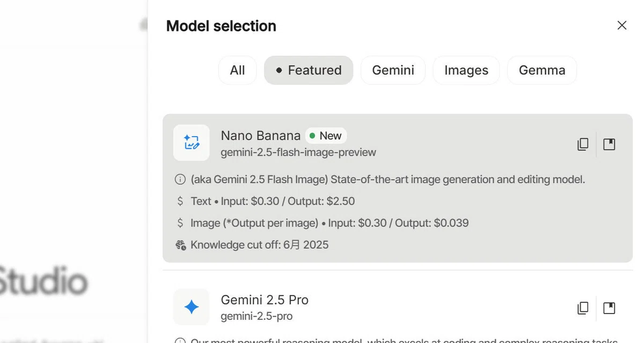Click the Image Output $0.039 pricing line
Image resolution: width=644 pixels, height=343 pixels.
click(330, 223)
